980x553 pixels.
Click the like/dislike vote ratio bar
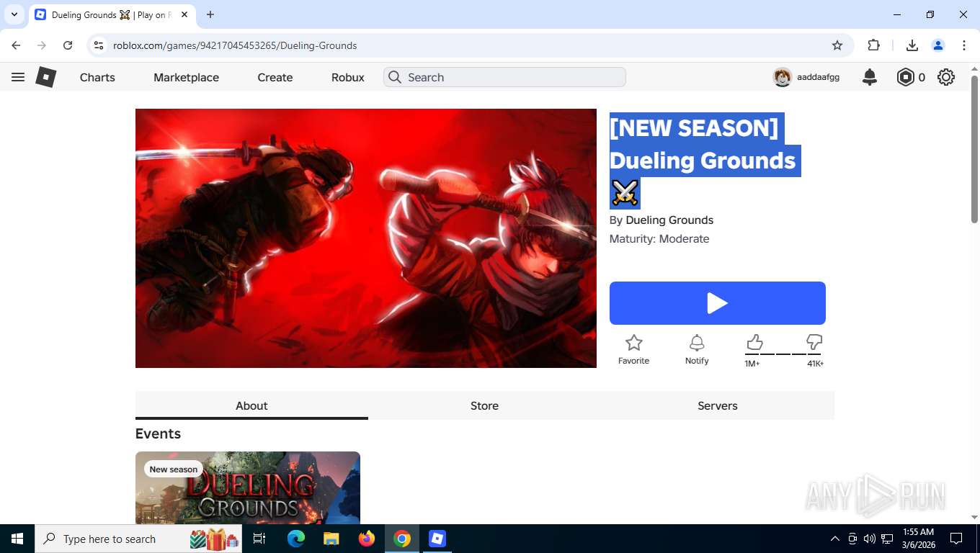pyautogui.click(x=784, y=354)
